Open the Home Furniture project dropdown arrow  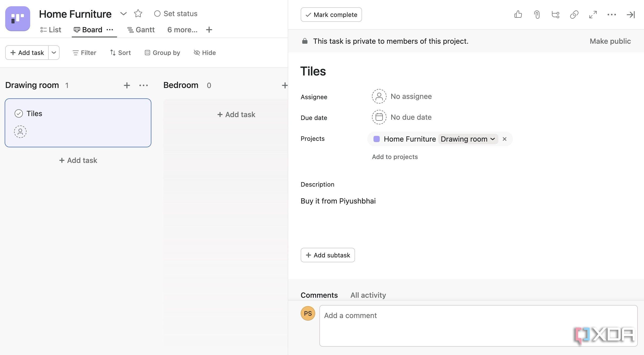123,14
